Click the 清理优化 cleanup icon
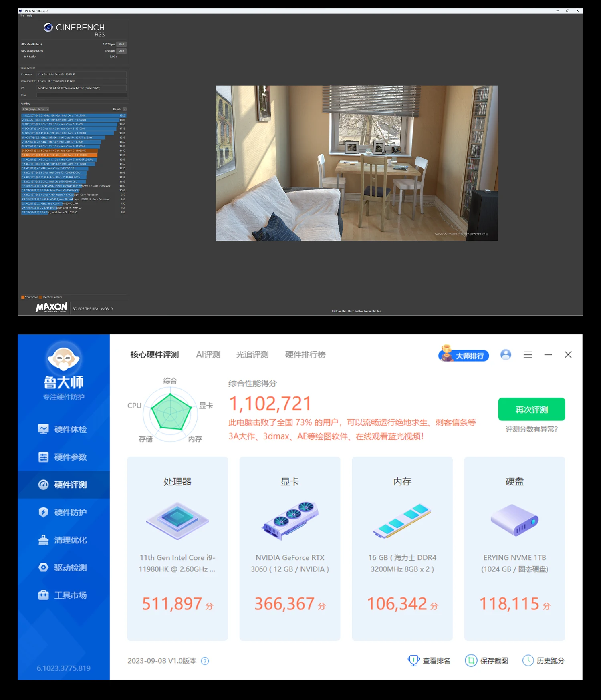This screenshot has height=700, width=601. [43, 540]
